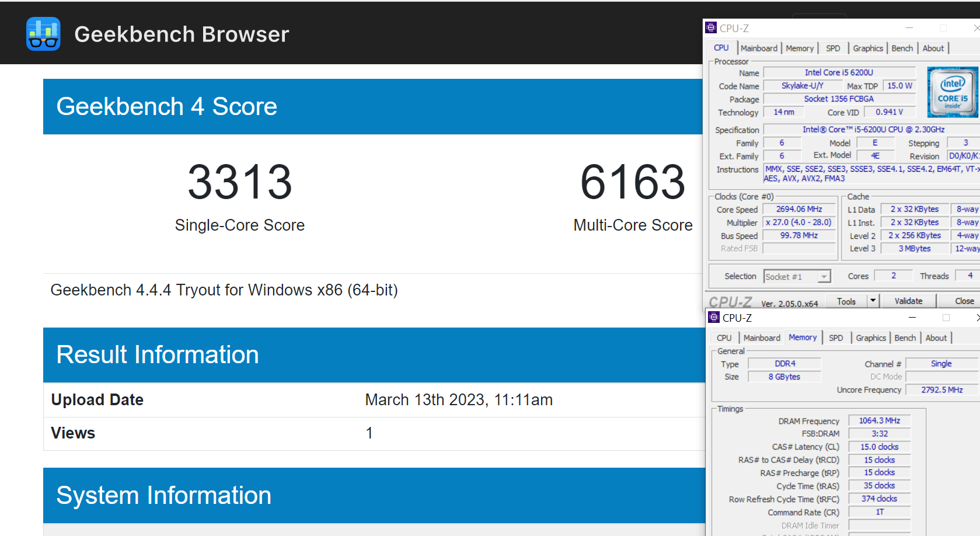Open the Bench tab in lower CPU-Z window
The width and height of the screenshot is (980, 536).
905,338
